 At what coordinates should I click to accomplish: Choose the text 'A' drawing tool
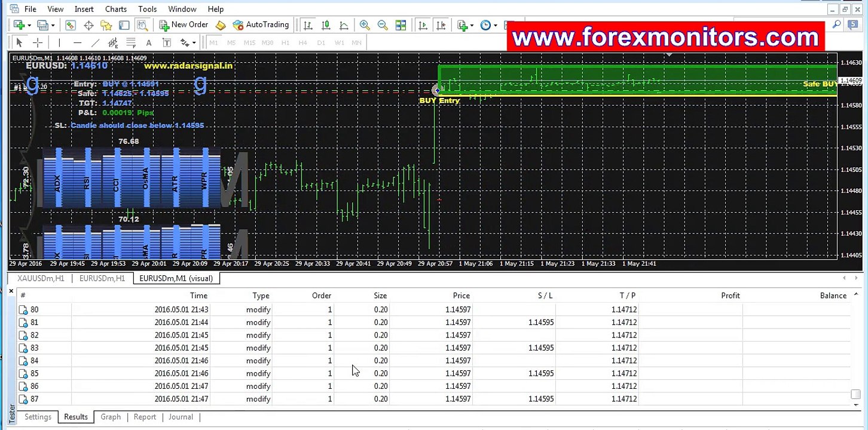149,42
